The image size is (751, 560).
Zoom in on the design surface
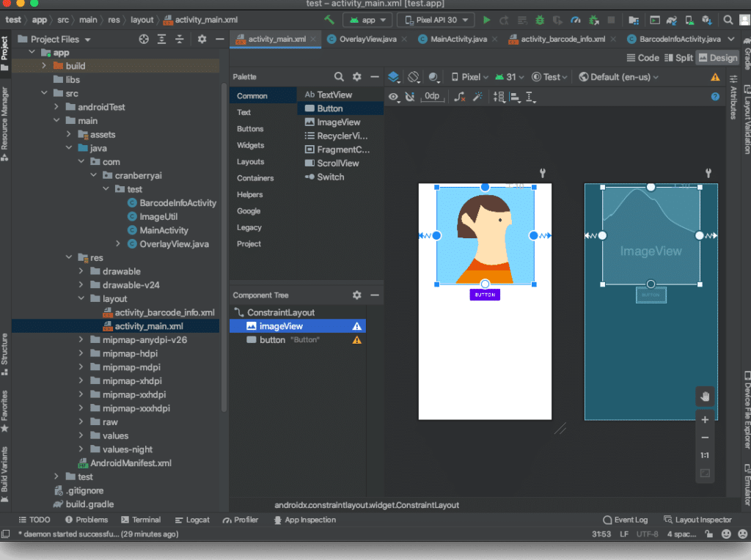(705, 420)
